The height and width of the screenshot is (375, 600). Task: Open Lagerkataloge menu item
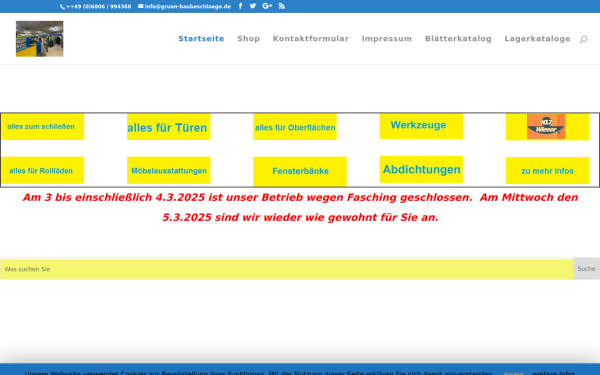(x=537, y=39)
